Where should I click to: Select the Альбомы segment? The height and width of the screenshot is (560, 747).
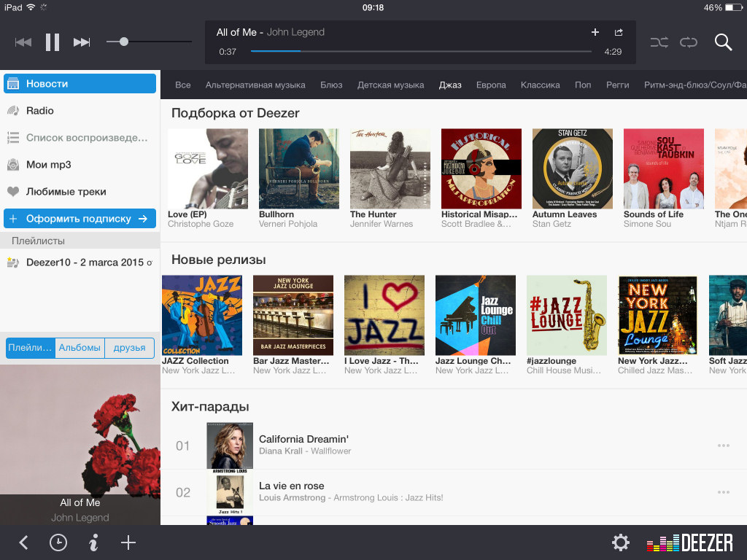(x=80, y=348)
